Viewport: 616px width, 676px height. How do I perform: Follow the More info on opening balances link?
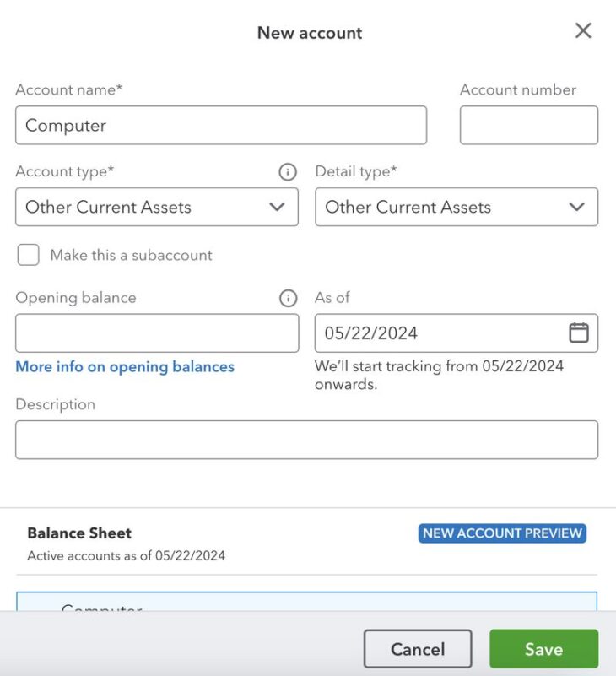coord(125,366)
